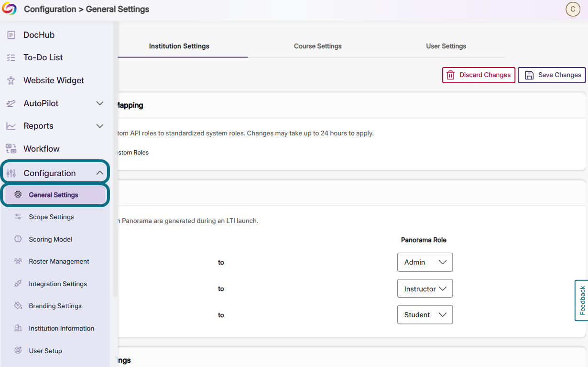Open the Student Panorama Role dropdown

coord(425,315)
